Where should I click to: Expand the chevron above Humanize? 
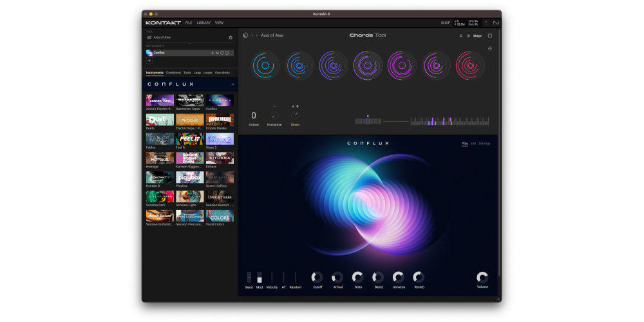point(274,107)
